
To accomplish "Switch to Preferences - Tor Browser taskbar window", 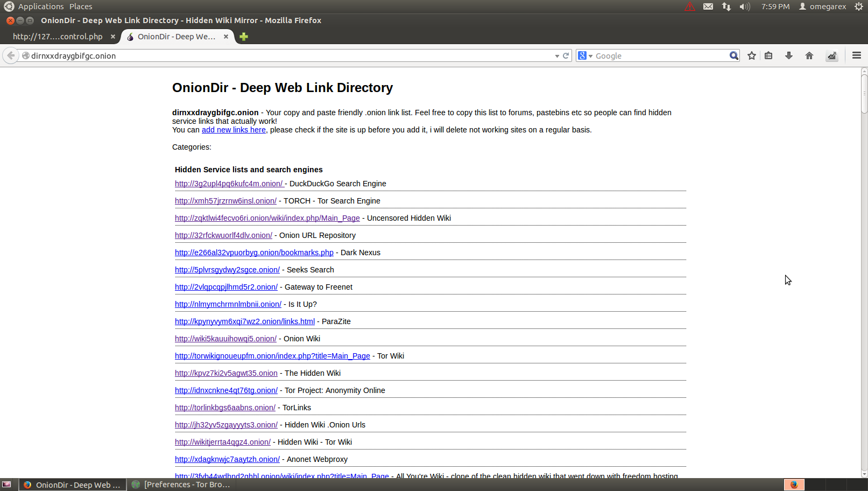I will pos(181,485).
